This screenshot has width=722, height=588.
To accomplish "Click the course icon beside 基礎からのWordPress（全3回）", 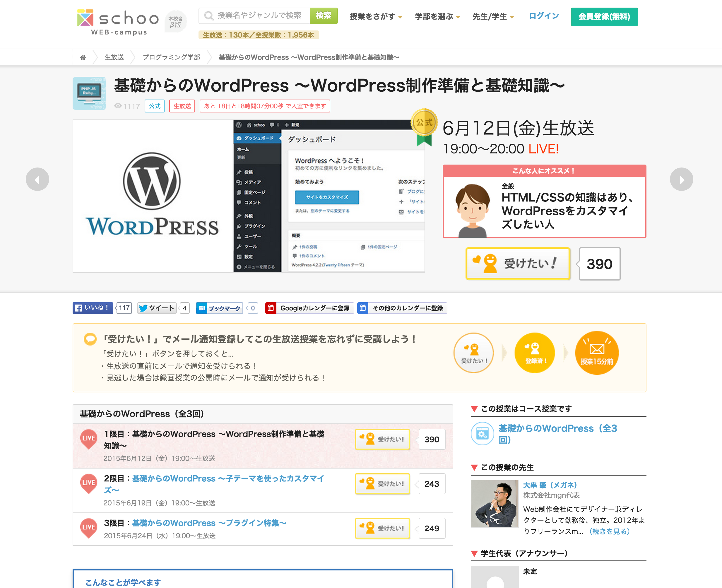I will pos(482,434).
